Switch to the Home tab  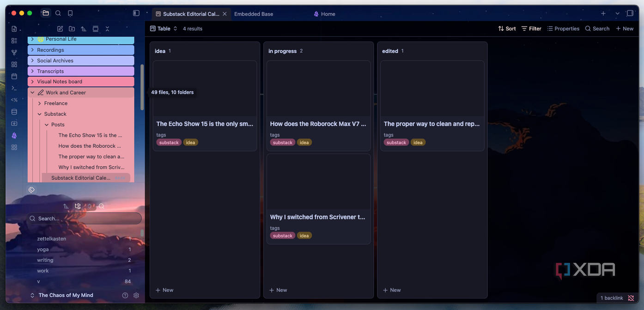[324, 14]
